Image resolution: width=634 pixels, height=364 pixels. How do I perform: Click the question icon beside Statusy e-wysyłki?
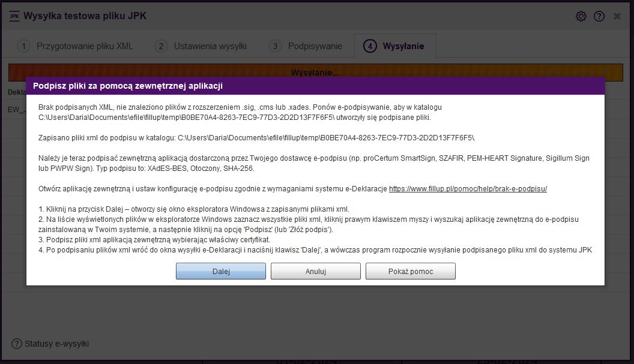[x=17, y=344]
